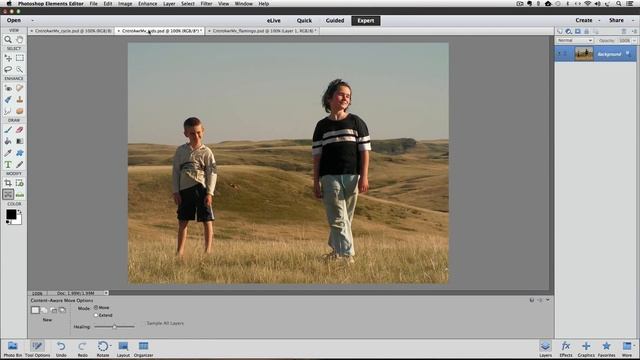Choose Move mode radio button
Image resolution: width=640 pixels, height=360 pixels.
pos(96,307)
